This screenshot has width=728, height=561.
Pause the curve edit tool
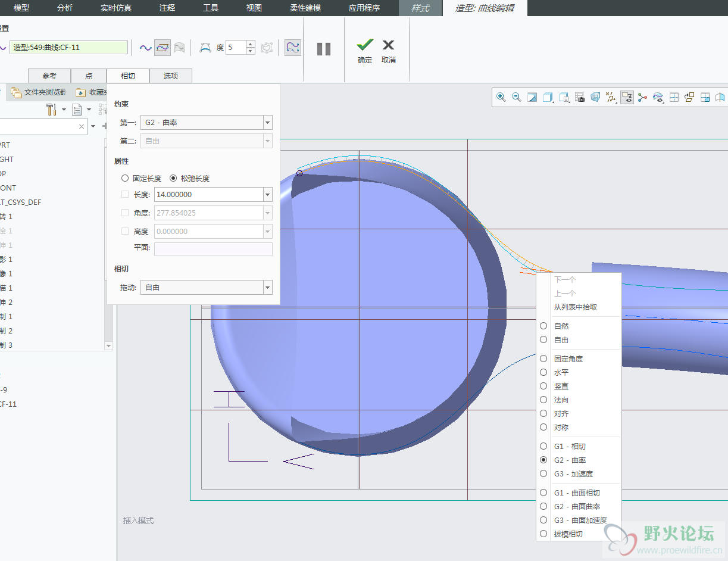(x=324, y=49)
